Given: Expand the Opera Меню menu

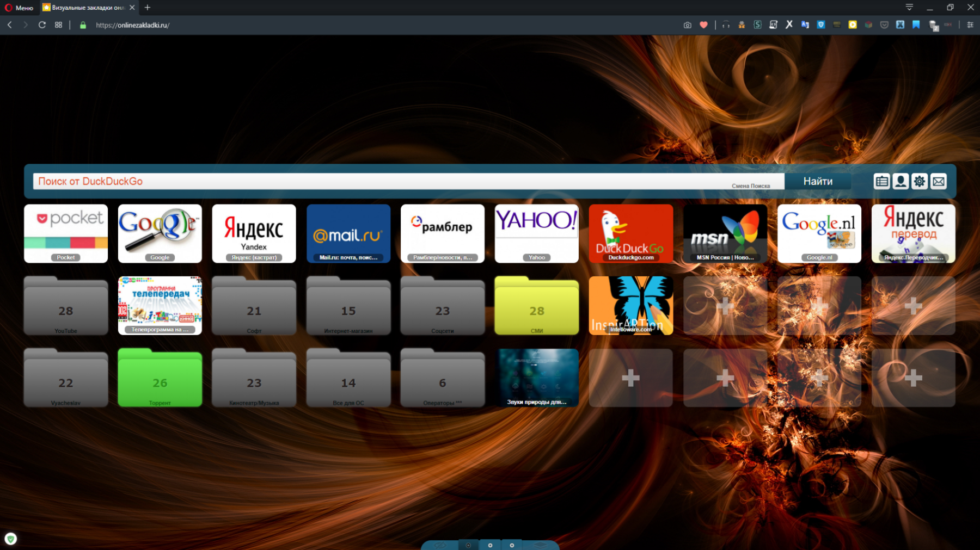Looking at the screenshot, I should tap(19, 8).
